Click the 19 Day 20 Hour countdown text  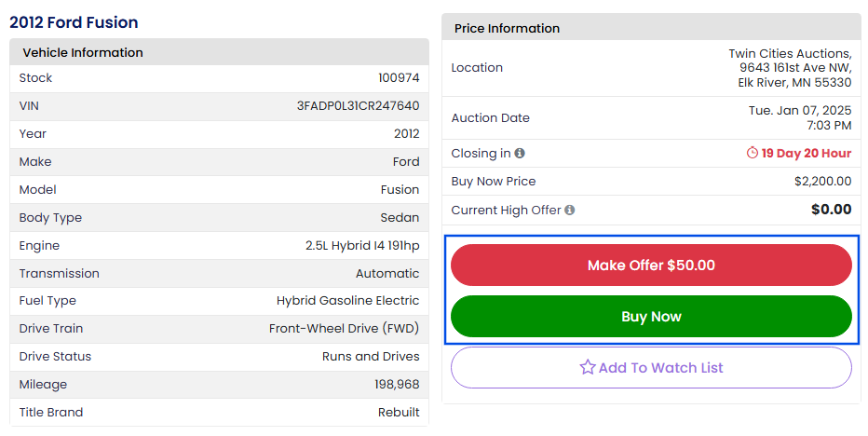tap(806, 154)
